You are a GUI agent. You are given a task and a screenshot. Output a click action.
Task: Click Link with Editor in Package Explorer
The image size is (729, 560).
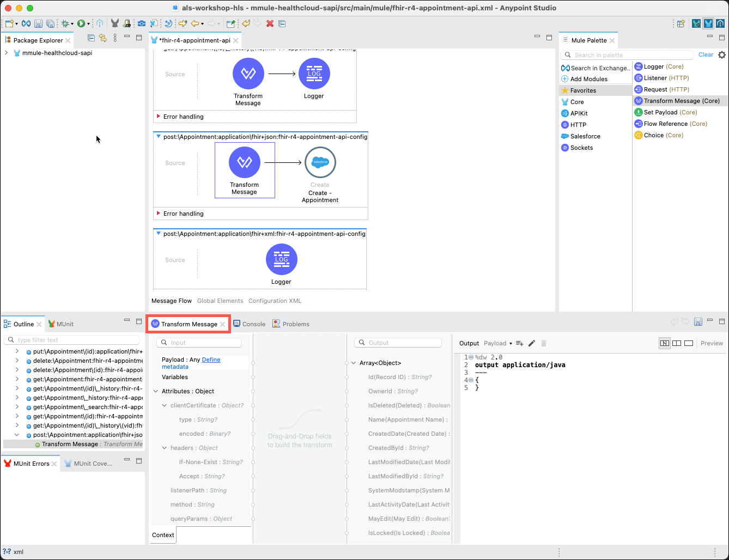[102, 38]
